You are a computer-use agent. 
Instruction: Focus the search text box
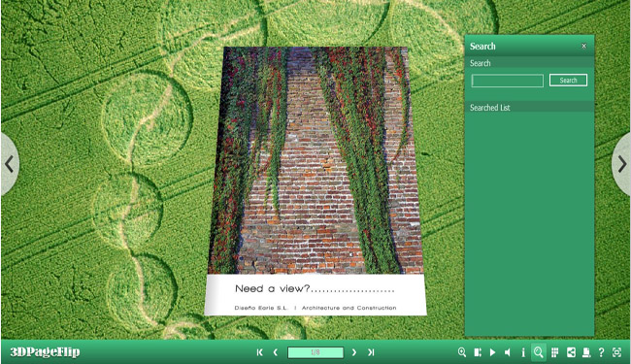(x=508, y=81)
